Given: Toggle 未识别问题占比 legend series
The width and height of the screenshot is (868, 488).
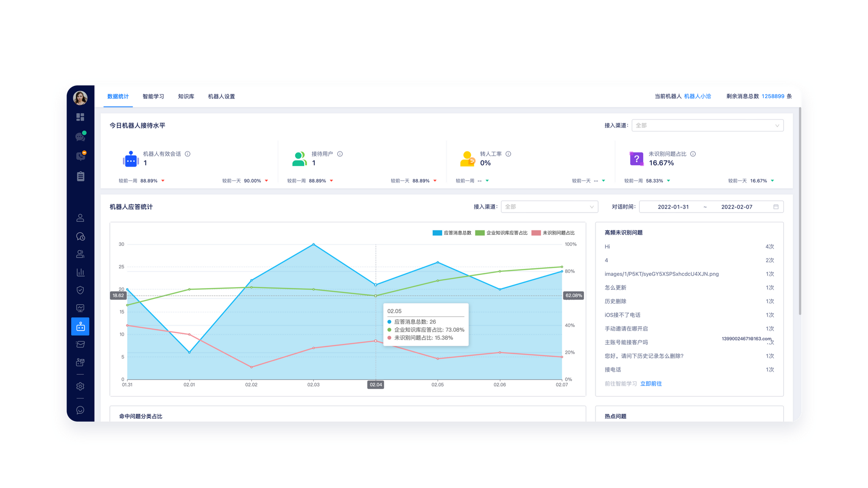Looking at the screenshot, I should click(553, 233).
